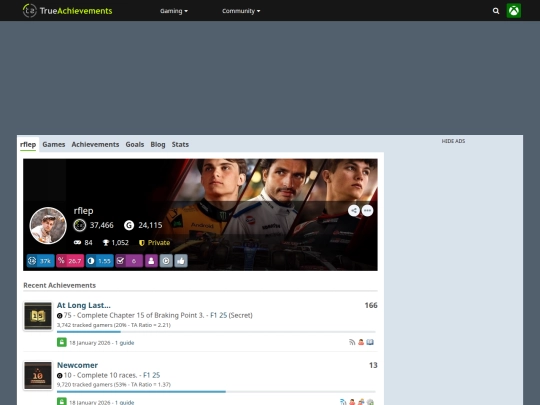Expand the Community dropdown menu
The width and height of the screenshot is (540, 405).
pos(241,11)
